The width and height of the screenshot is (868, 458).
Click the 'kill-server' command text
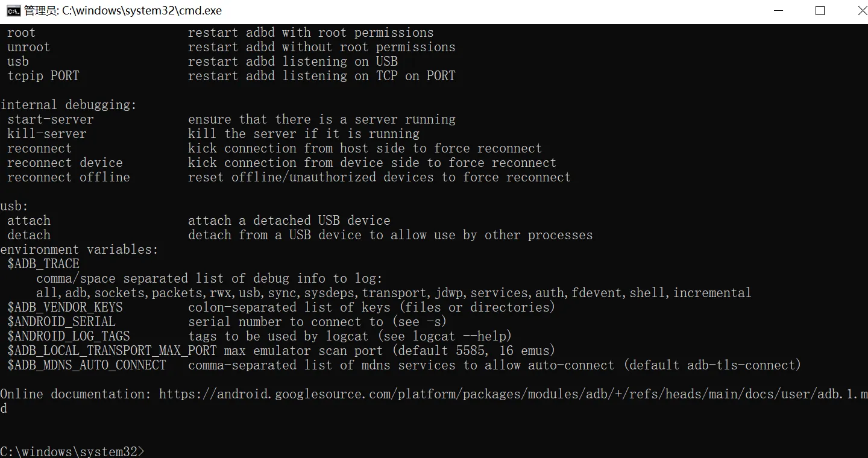pos(47,134)
